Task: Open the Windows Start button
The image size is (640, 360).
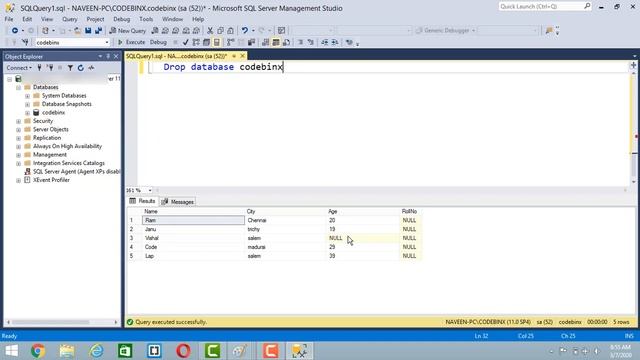Action: 11,351
